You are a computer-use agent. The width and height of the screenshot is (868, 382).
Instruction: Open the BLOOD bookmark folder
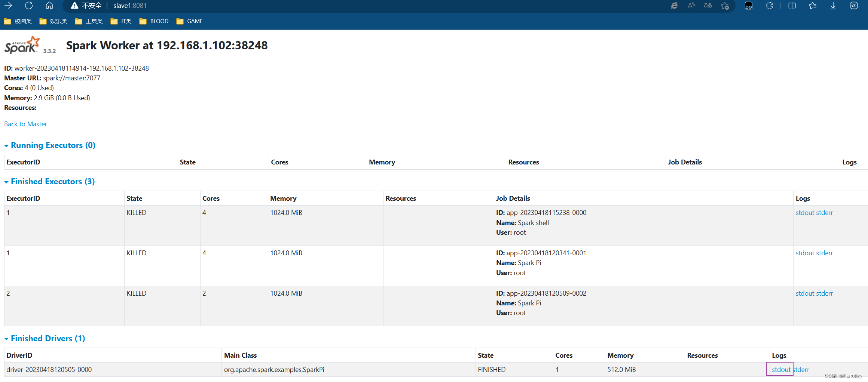point(154,21)
